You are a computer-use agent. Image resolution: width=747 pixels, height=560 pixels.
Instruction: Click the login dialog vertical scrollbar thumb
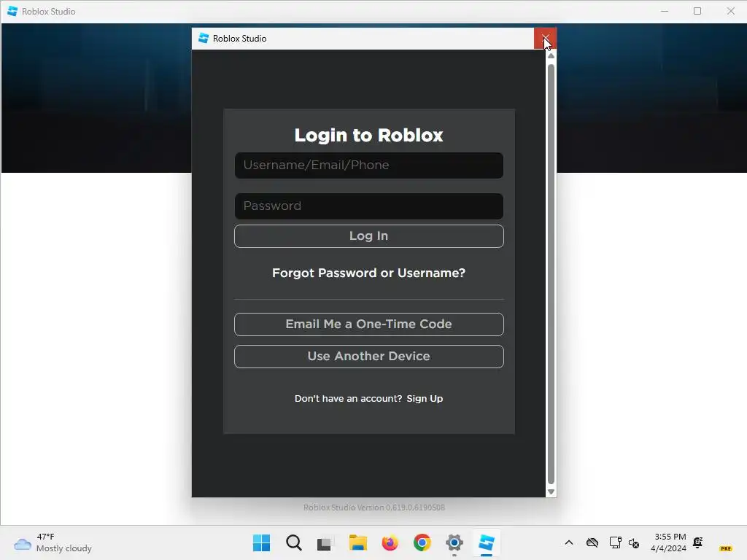click(551, 274)
